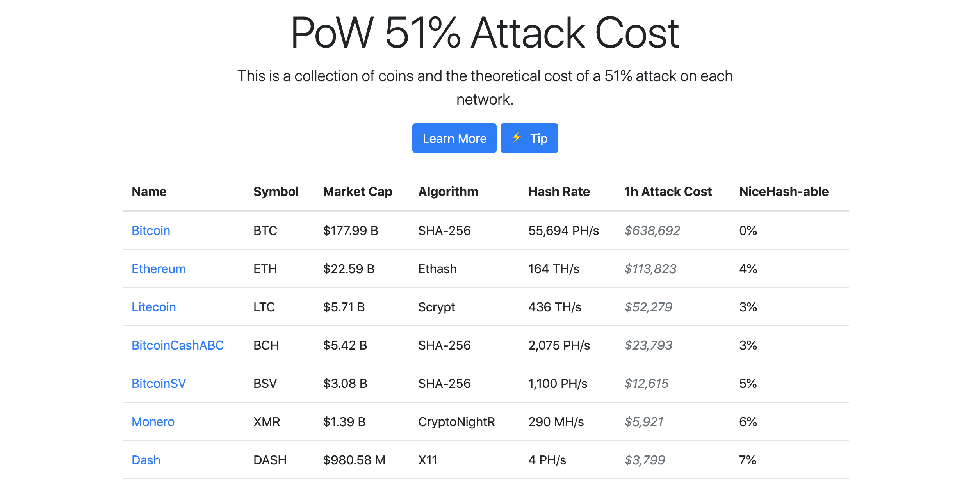Click the lightning bolt icon on Tip button

pos(516,138)
